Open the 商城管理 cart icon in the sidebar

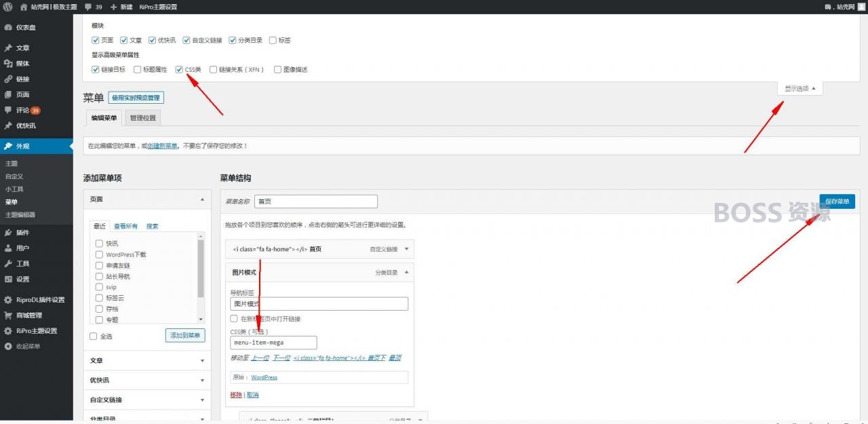coord(8,315)
